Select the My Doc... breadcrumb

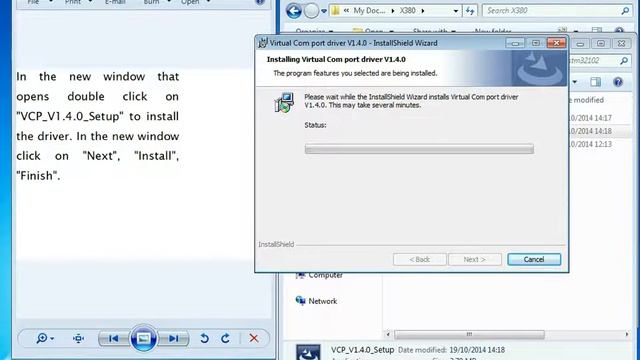369,11
